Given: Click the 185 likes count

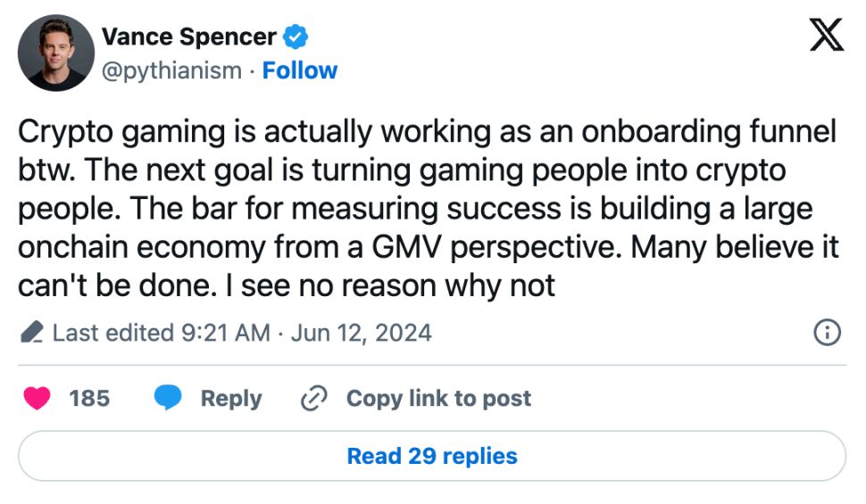Looking at the screenshot, I should coord(89,398).
